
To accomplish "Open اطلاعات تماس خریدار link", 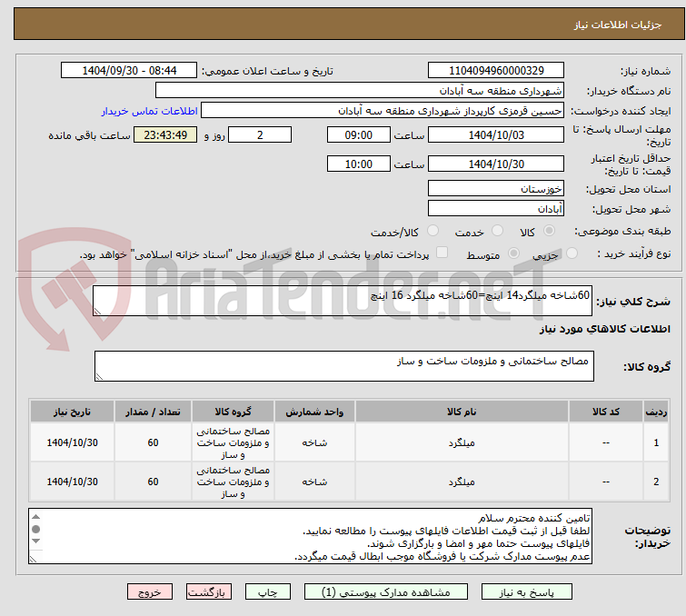I will (150, 111).
